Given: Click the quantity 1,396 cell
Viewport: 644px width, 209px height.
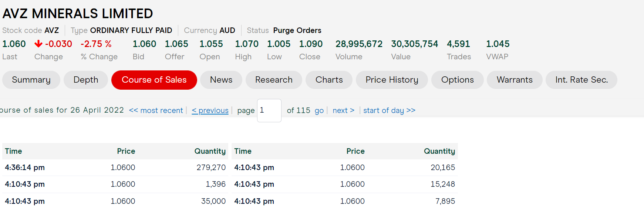Looking at the screenshot, I should (216, 184).
